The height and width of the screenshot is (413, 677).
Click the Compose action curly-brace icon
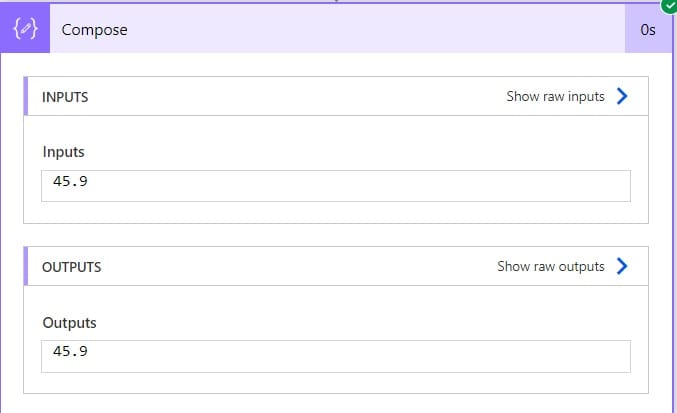coord(25,28)
